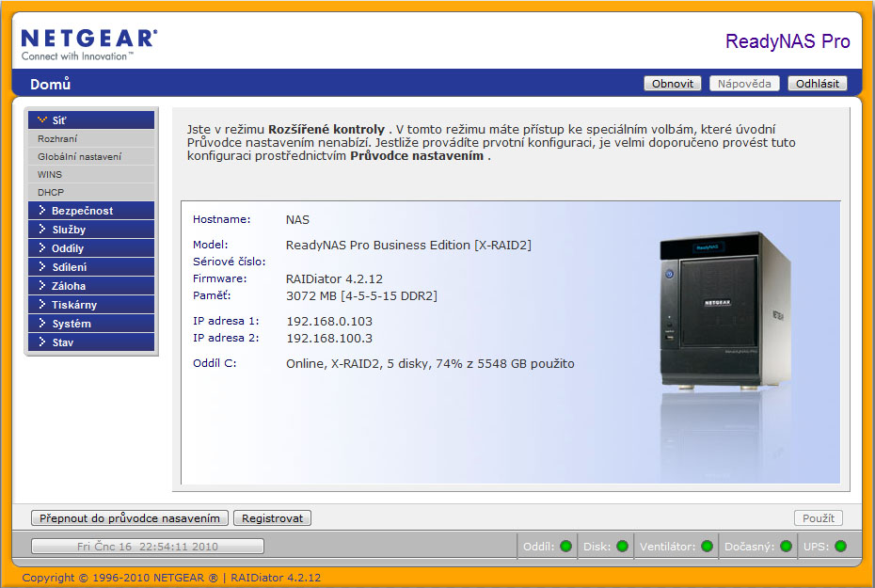
Task: Click the Oddíl C volume status text
Action: tap(430, 364)
